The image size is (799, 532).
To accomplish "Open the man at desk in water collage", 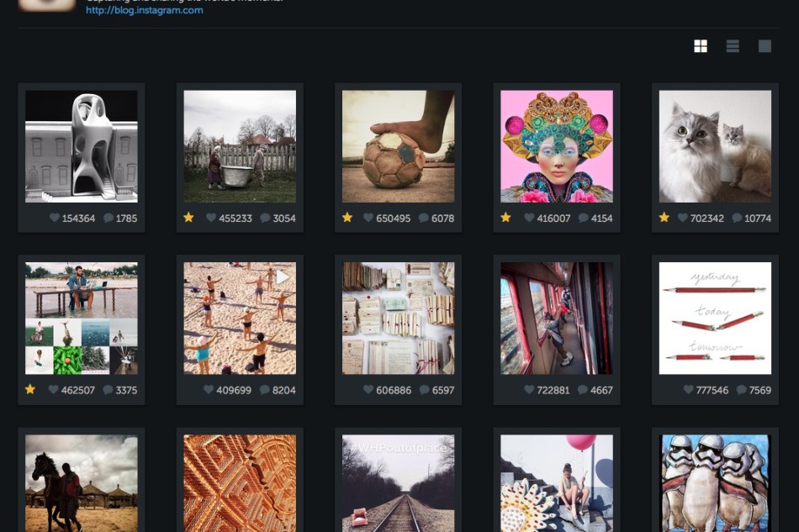I will coord(82,319).
